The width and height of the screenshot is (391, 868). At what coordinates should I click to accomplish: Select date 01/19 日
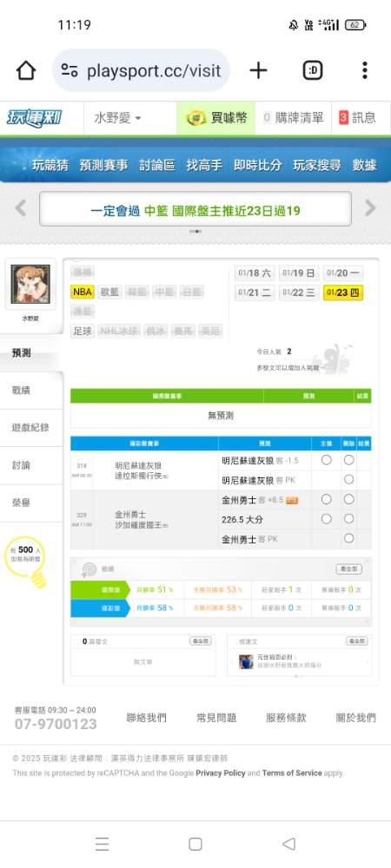click(299, 273)
